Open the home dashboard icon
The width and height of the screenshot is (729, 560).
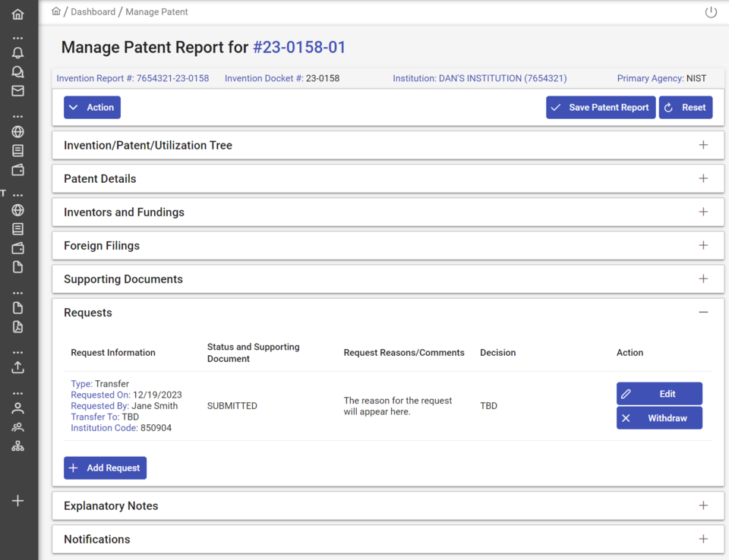pos(17,12)
